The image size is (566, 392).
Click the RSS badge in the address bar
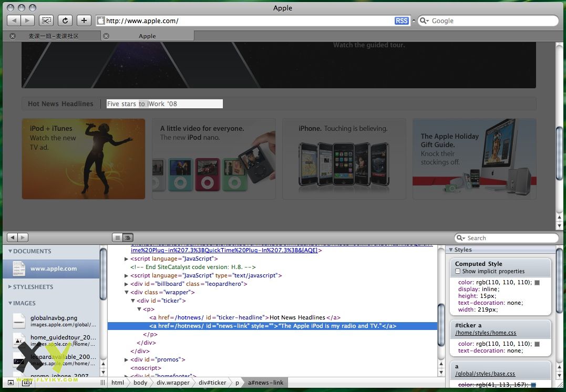(x=402, y=21)
